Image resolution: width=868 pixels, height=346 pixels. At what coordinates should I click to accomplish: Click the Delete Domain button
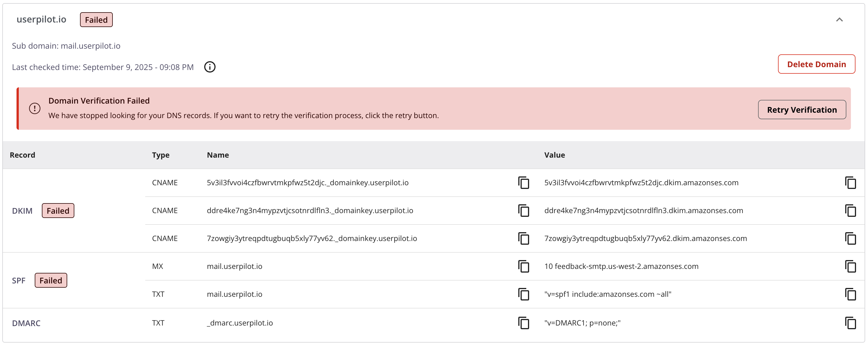point(816,64)
